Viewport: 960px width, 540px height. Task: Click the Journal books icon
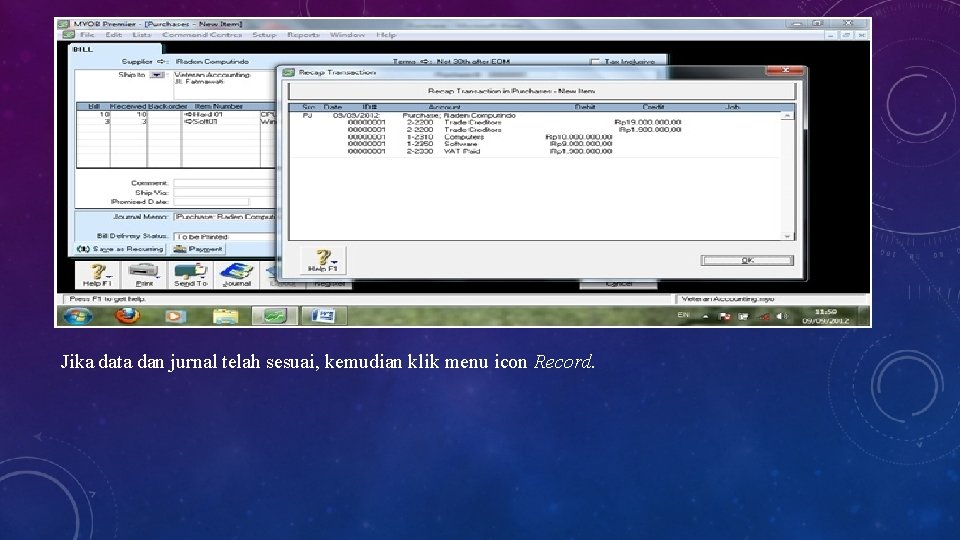(236, 275)
